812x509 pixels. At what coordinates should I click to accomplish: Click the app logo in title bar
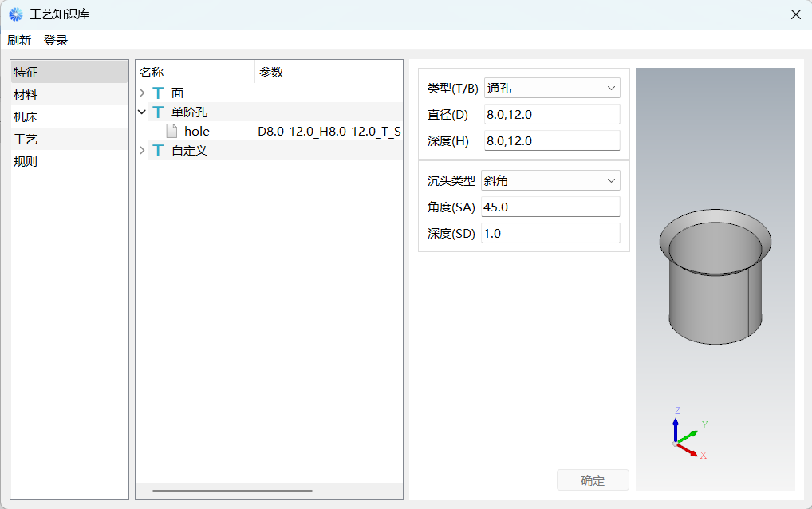tap(16, 14)
